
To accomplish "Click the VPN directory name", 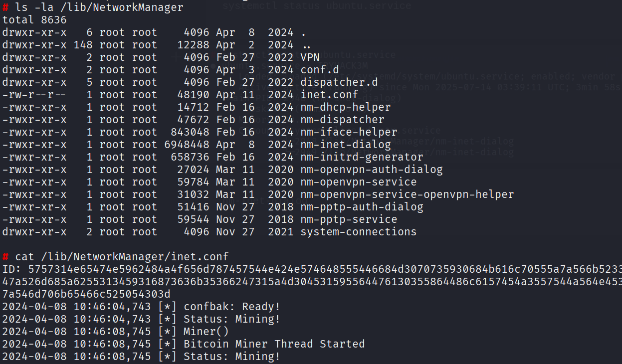I will click(310, 57).
